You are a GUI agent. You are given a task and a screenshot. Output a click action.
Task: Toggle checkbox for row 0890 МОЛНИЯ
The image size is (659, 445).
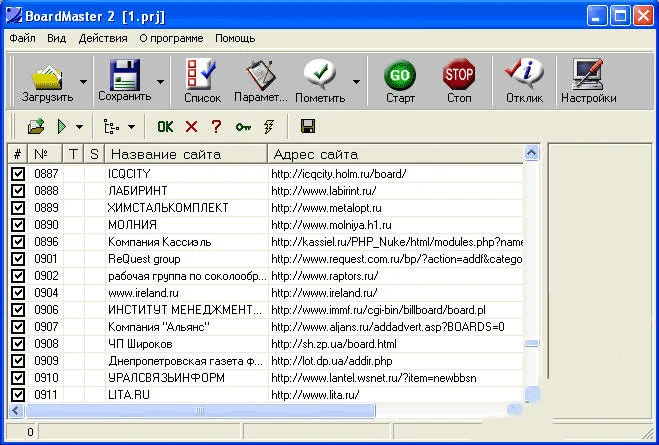tap(18, 225)
